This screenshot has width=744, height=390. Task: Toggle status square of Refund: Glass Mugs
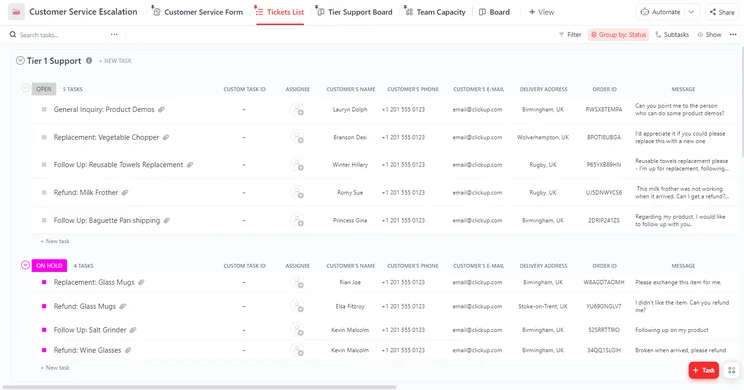point(44,306)
